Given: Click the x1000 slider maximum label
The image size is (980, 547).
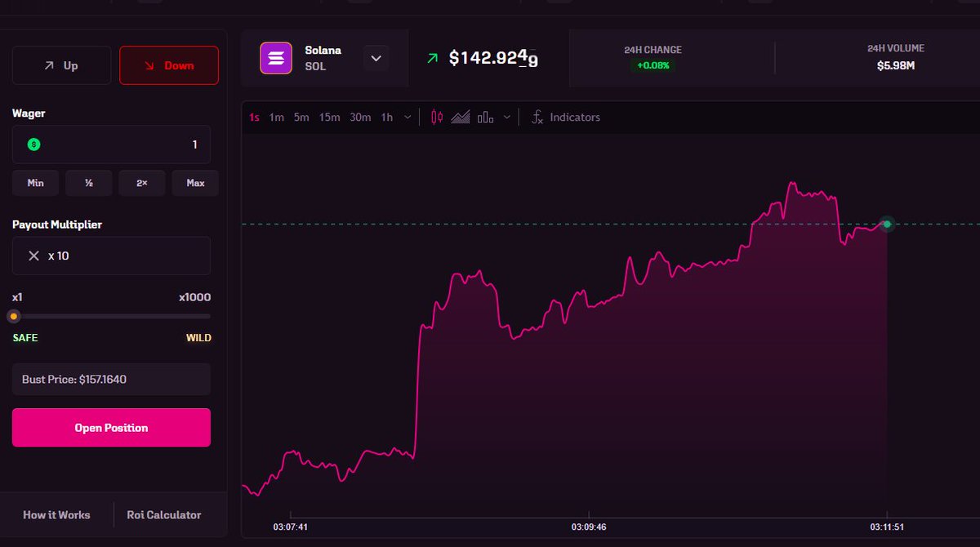Looking at the screenshot, I should 195,297.
